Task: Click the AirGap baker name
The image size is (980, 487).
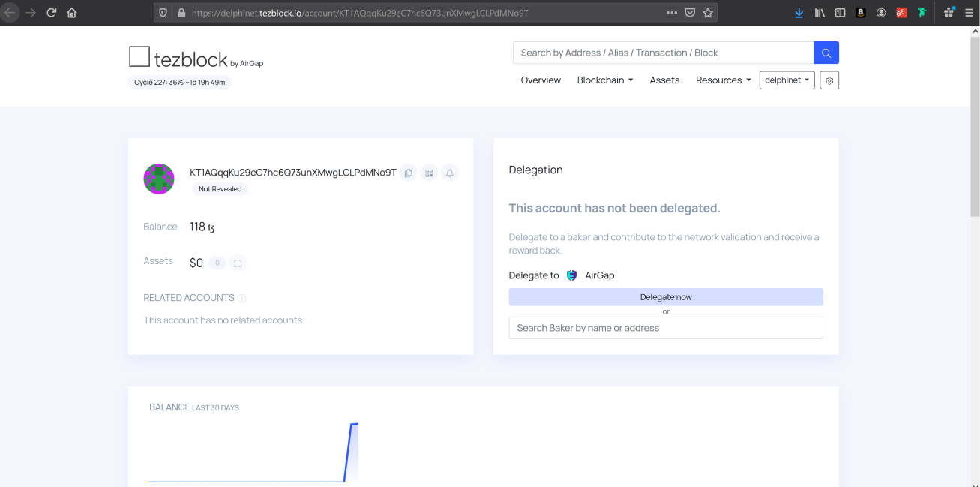Action: [600, 275]
